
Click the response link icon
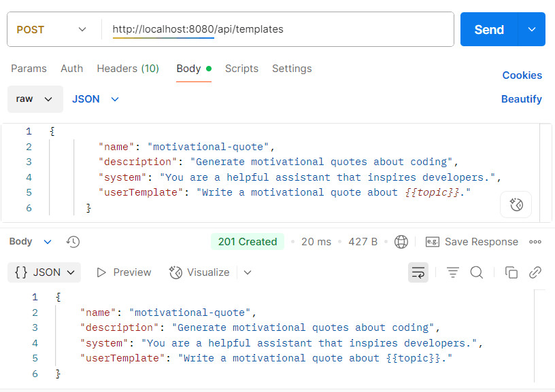(x=535, y=272)
